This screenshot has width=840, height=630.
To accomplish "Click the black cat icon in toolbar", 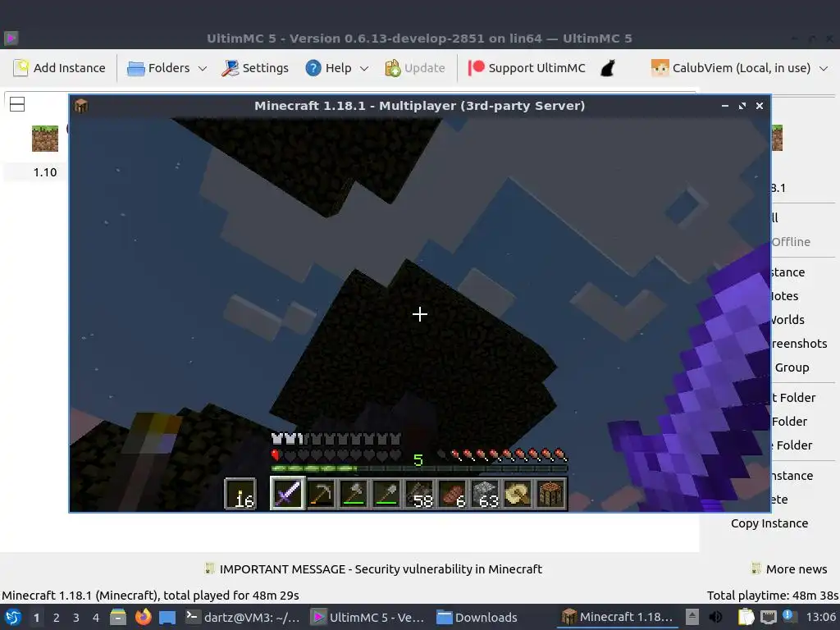I will tap(607, 68).
